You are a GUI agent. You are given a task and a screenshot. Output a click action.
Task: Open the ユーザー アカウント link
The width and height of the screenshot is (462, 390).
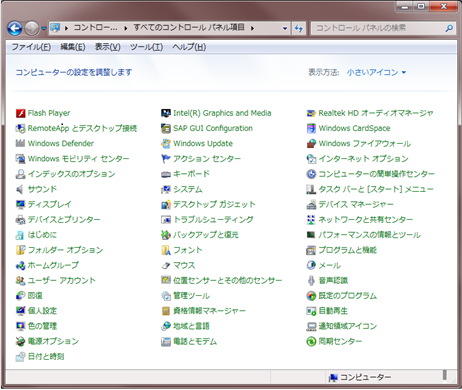click(x=62, y=280)
